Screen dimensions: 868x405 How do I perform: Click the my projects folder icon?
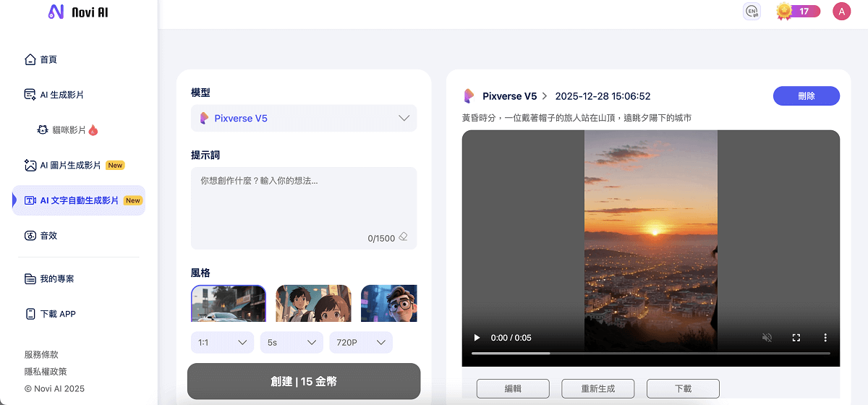click(30, 278)
